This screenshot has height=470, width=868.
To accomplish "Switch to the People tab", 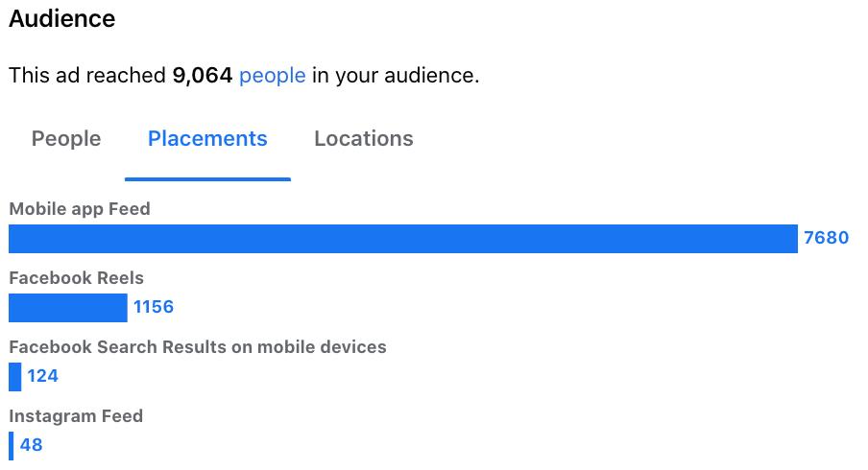I will click(66, 139).
